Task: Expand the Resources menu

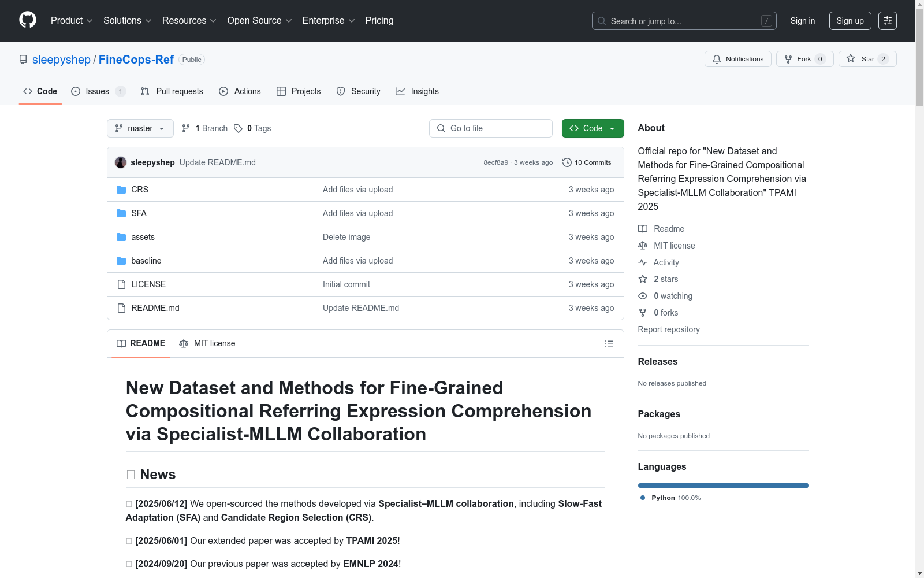Action: (189, 21)
